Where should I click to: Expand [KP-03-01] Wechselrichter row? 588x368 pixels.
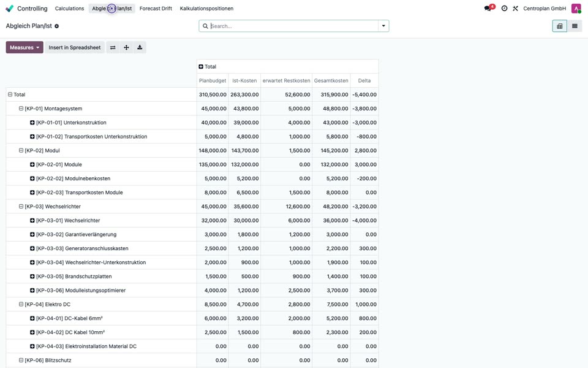[x=101, y=220]
